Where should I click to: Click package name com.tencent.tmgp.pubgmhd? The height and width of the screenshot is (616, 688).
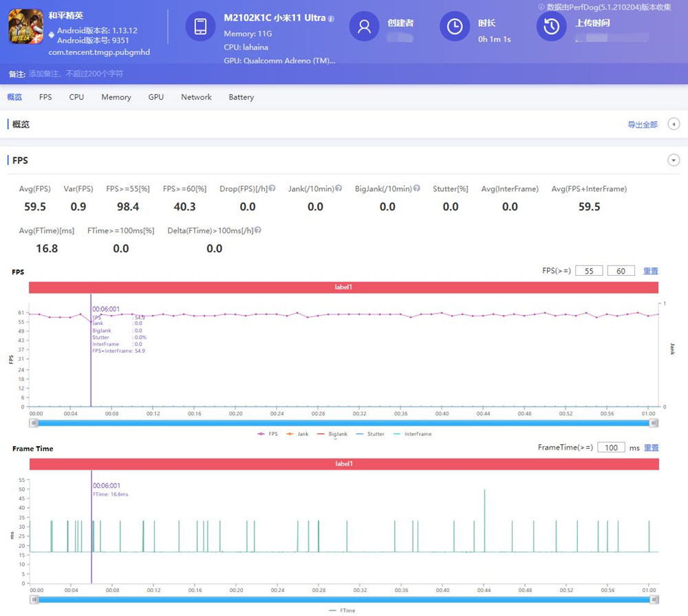tap(99, 52)
